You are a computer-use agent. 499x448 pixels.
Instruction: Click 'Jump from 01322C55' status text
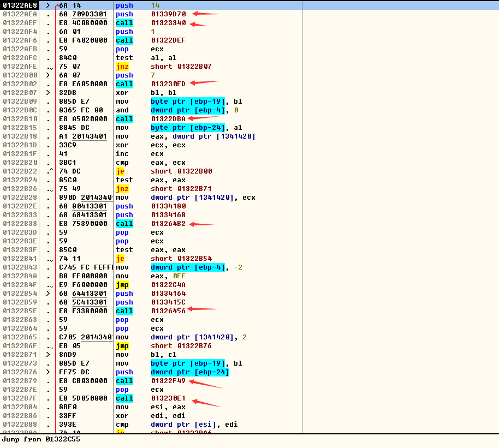click(41, 439)
